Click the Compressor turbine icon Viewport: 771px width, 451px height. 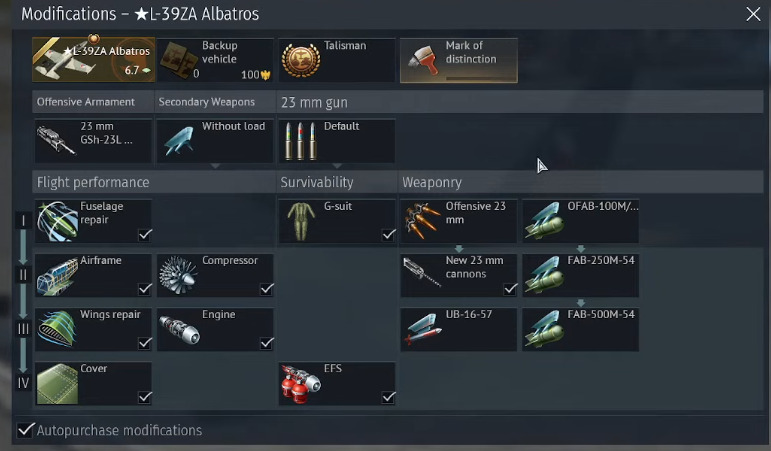coord(178,275)
